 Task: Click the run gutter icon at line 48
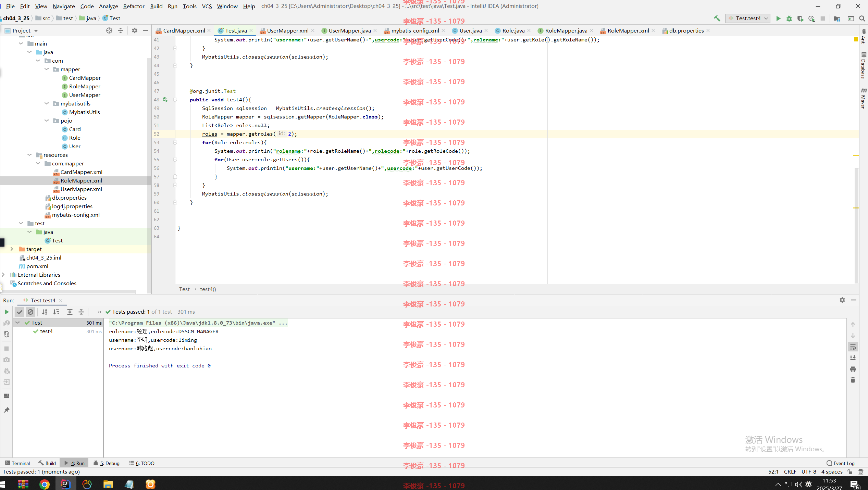coord(165,100)
